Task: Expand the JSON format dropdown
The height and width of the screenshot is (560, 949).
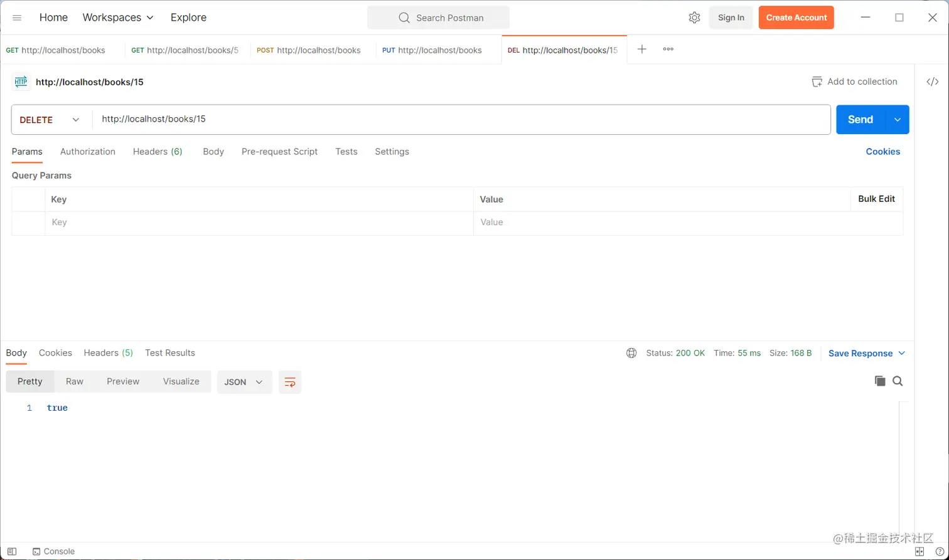Action: 244,382
